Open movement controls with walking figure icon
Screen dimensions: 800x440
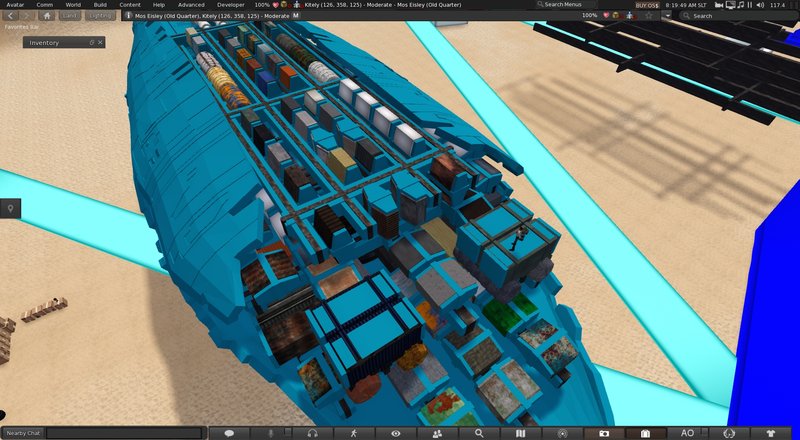tap(354, 433)
